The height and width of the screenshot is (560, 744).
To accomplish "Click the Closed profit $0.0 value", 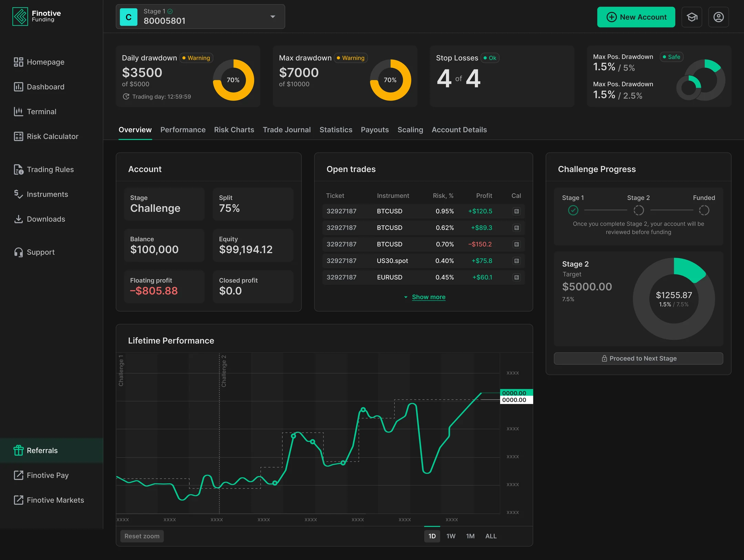I will tap(230, 291).
